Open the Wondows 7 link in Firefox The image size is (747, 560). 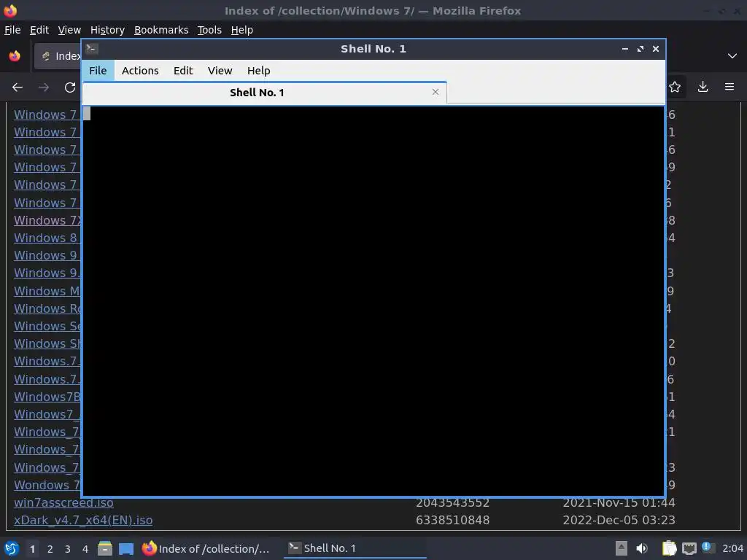(x=47, y=485)
